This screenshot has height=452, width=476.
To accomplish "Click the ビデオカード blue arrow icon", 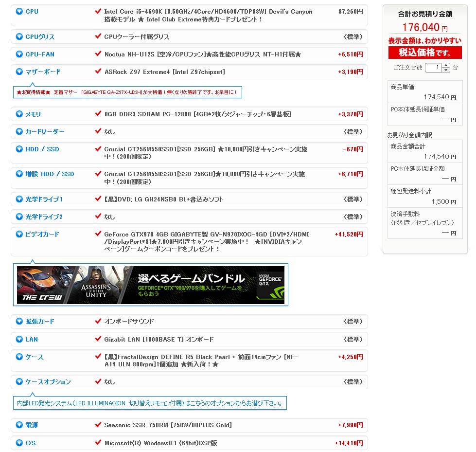I will pos(19,234).
